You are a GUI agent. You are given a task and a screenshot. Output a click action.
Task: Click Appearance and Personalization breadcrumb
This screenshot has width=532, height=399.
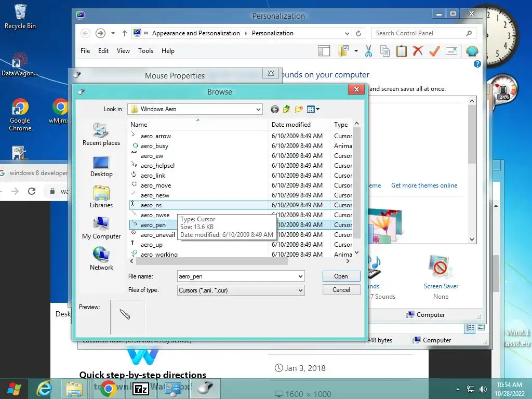[196, 33]
